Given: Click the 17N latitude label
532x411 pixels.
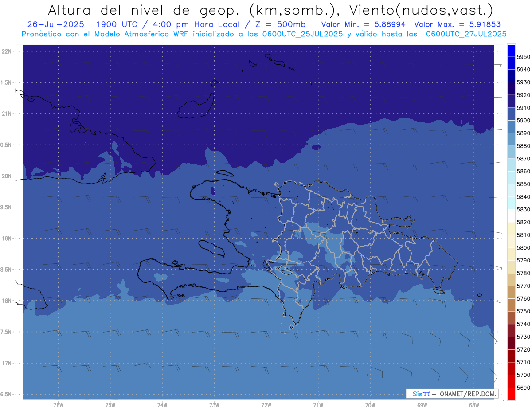Looking at the screenshot, I should (x=7, y=363).
